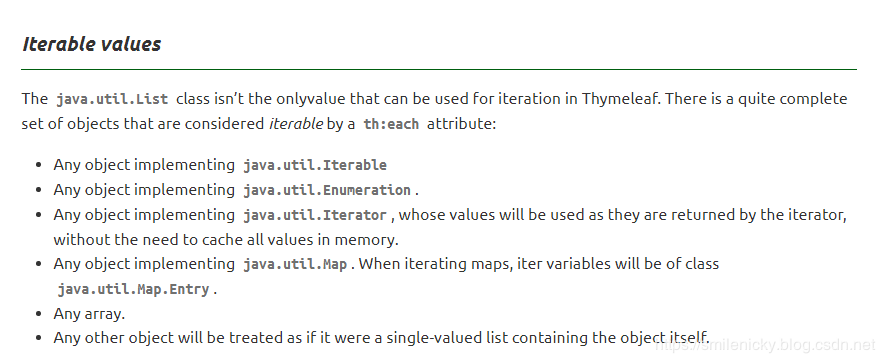Click the 'Iterable values' heading
This screenshot has width=885, height=363.
[91, 44]
